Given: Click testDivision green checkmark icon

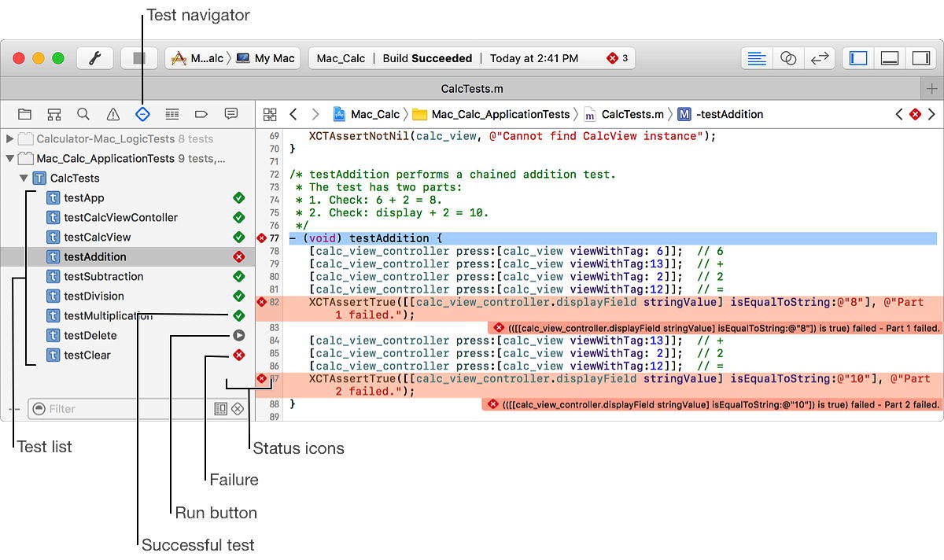Looking at the screenshot, I should [x=239, y=296].
